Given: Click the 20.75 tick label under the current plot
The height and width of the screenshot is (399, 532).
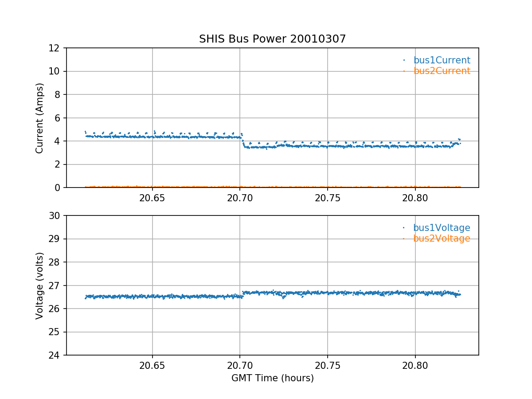Looking at the screenshot, I should [x=327, y=198].
